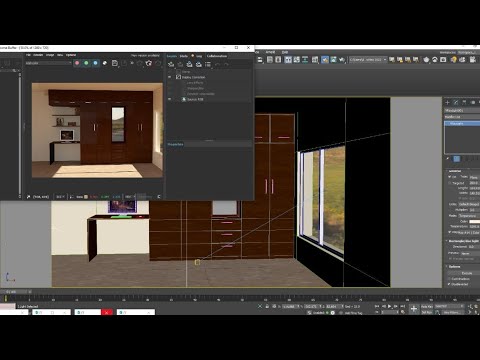Click the Auto Key button

click(x=427, y=306)
